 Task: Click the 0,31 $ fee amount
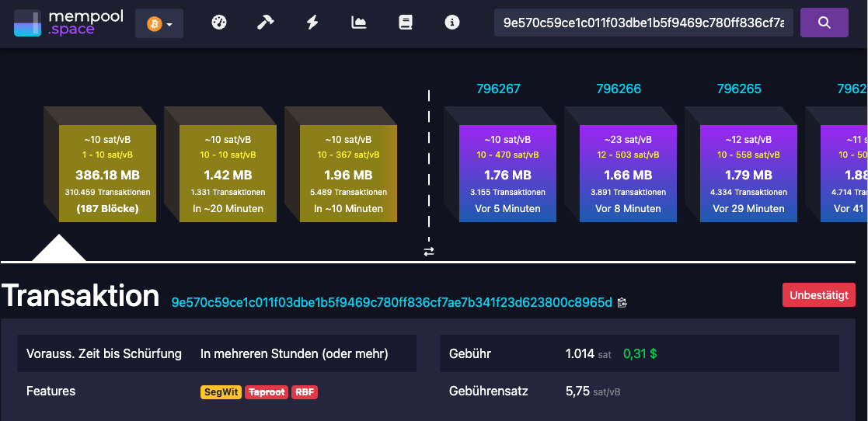640,354
